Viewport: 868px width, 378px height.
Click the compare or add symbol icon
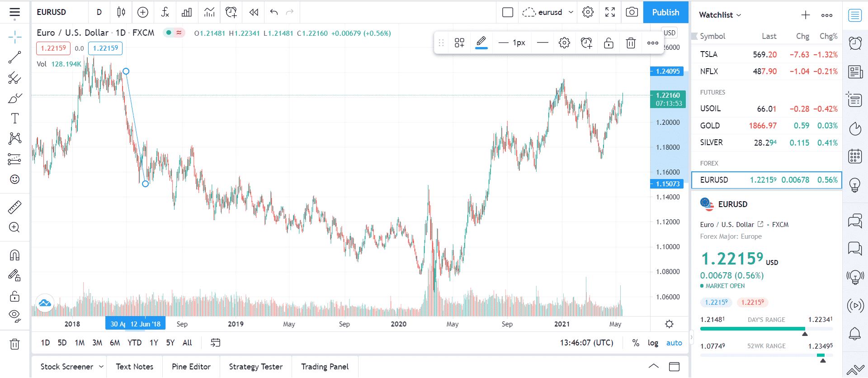point(143,12)
